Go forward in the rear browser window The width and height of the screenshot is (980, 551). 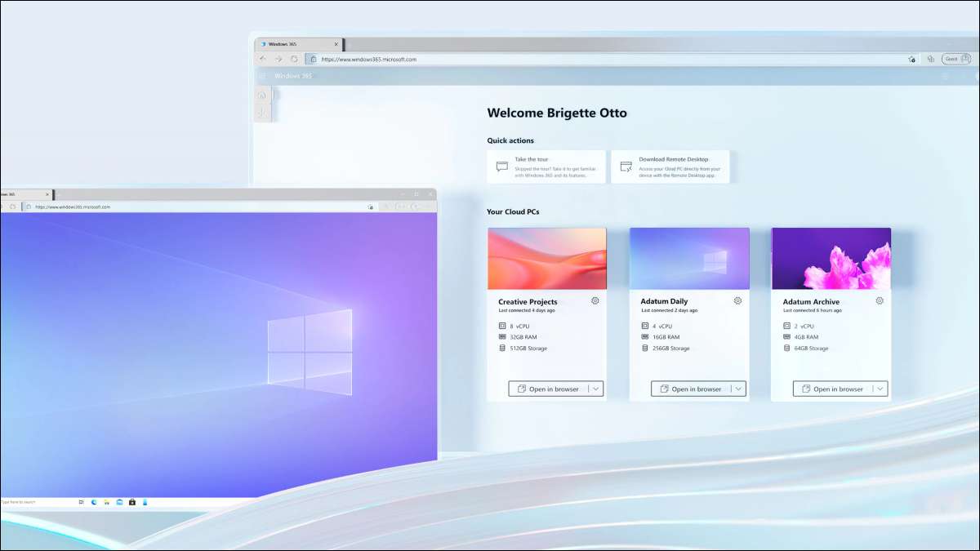click(278, 59)
